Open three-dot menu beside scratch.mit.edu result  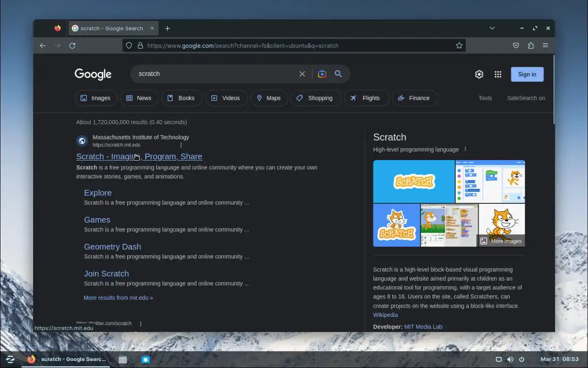tap(181, 145)
